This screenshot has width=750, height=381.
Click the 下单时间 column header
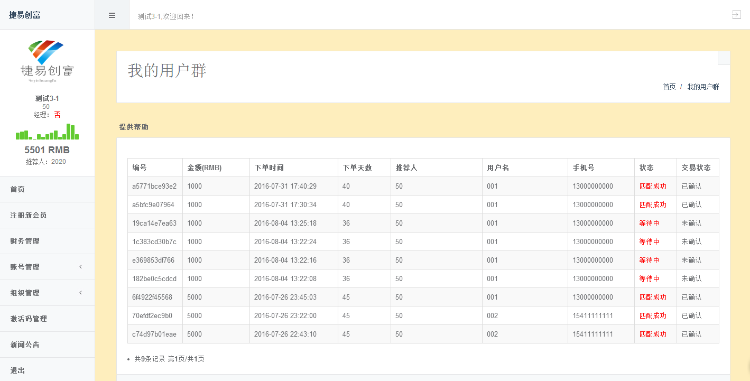click(x=269, y=168)
